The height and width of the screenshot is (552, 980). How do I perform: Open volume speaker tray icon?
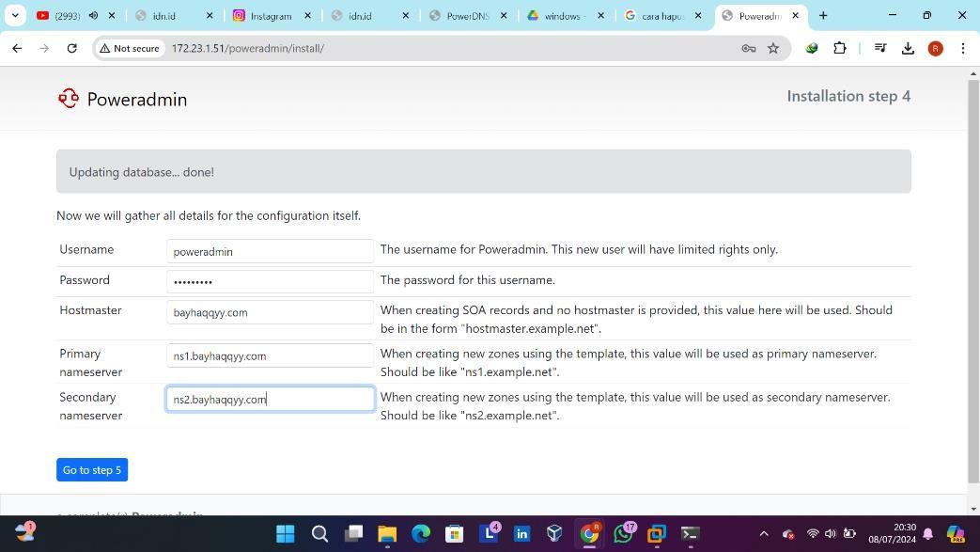(830, 534)
